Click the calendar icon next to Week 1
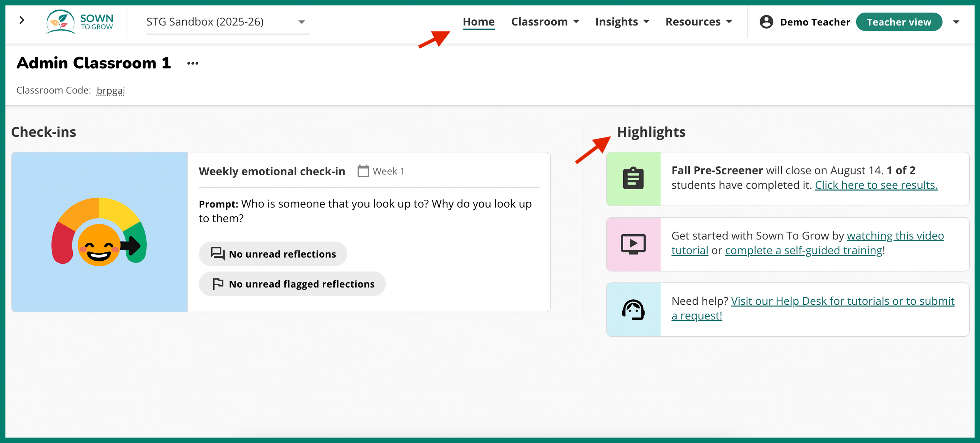Image resolution: width=980 pixels, height=443 pixels. pos(363,171)
